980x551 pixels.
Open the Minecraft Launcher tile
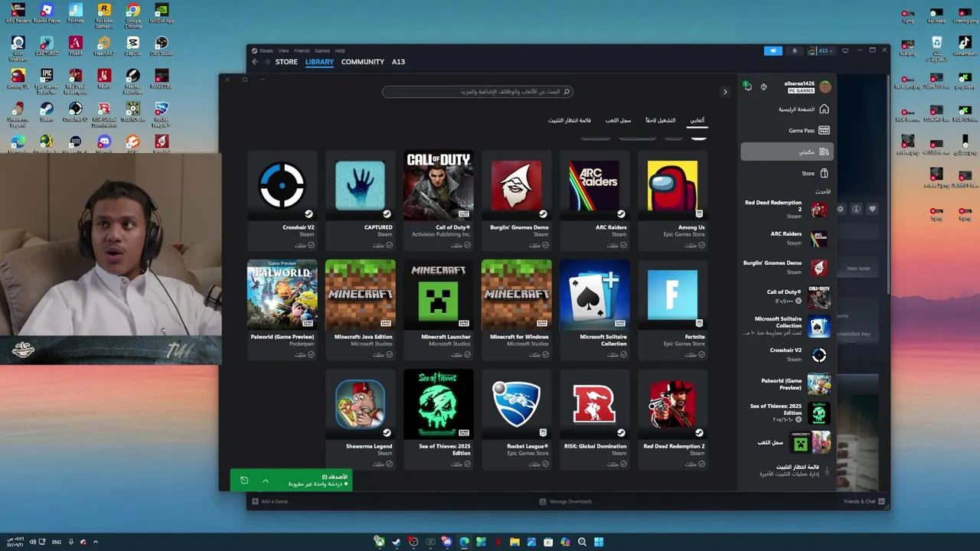click(438, 310)
